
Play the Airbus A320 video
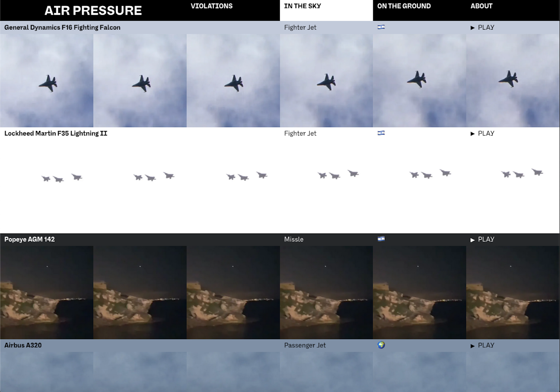[x=482, y=346]
